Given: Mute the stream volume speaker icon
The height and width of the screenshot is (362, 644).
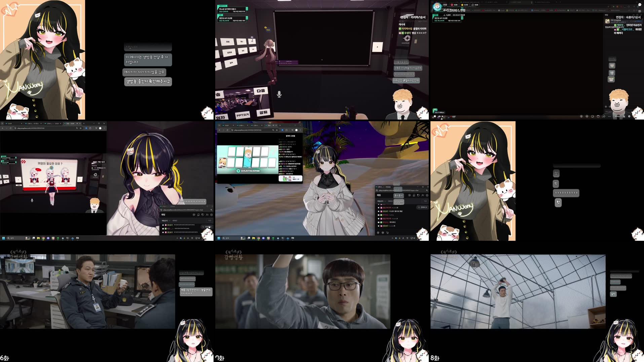Looking at the screenshot, I should 440,116.
